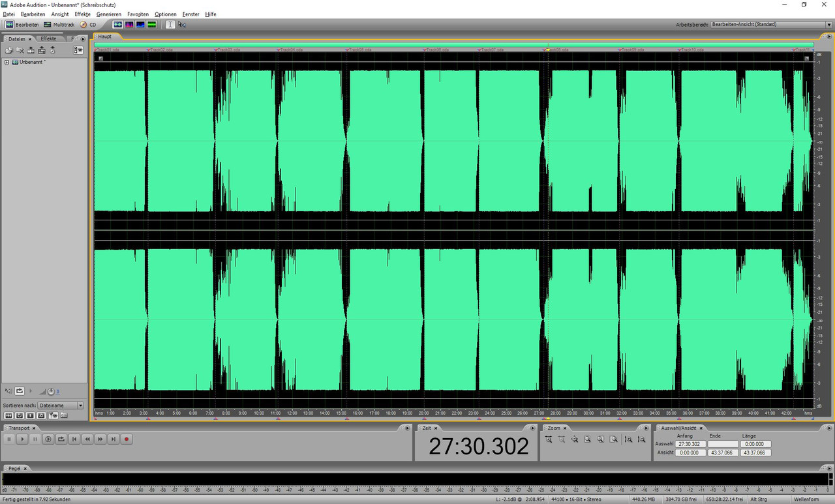Click the close file icon in Dateien
The height and width of the screenshot is (504, 835).
20,50
